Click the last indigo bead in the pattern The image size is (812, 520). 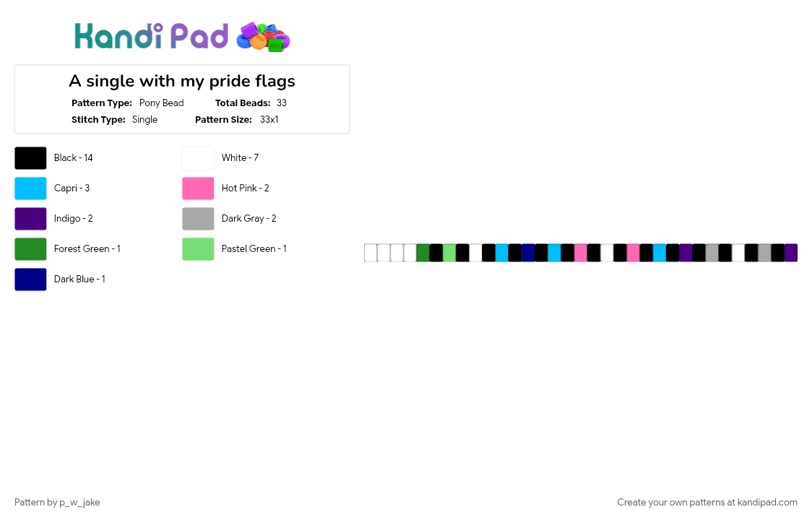791,253
